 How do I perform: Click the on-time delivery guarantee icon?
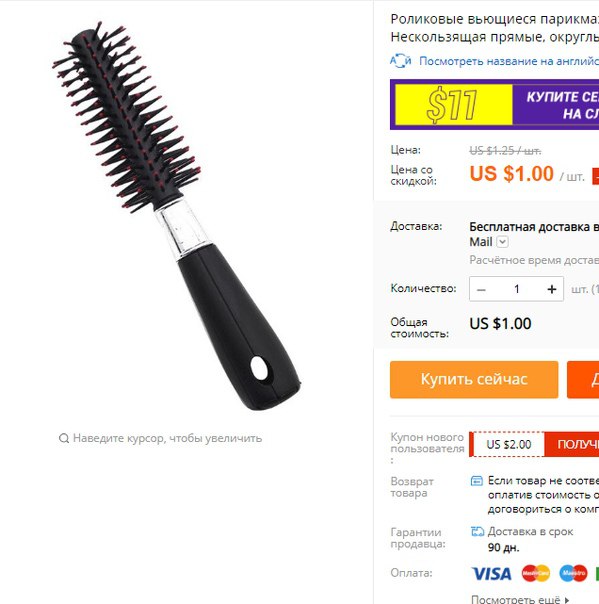[477, 532]
